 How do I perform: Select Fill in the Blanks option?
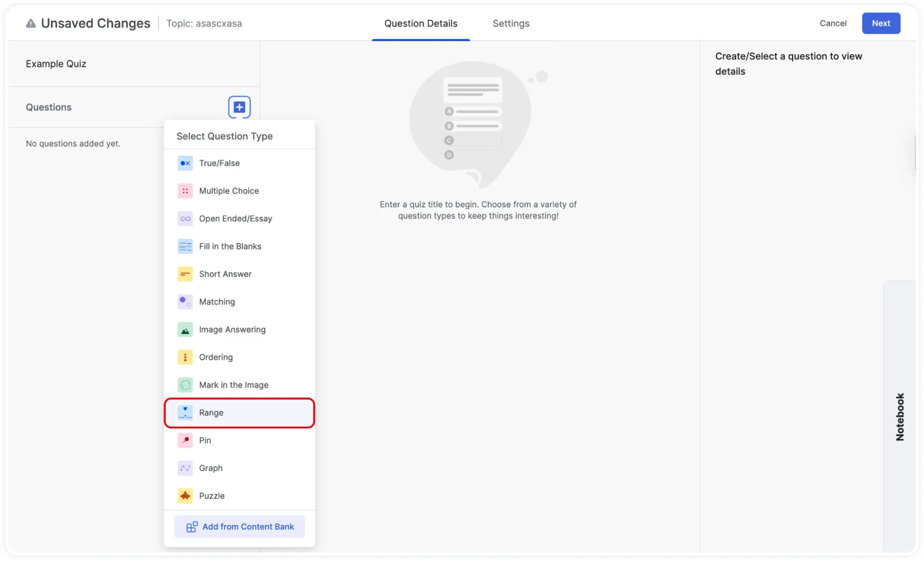(239, 246)
